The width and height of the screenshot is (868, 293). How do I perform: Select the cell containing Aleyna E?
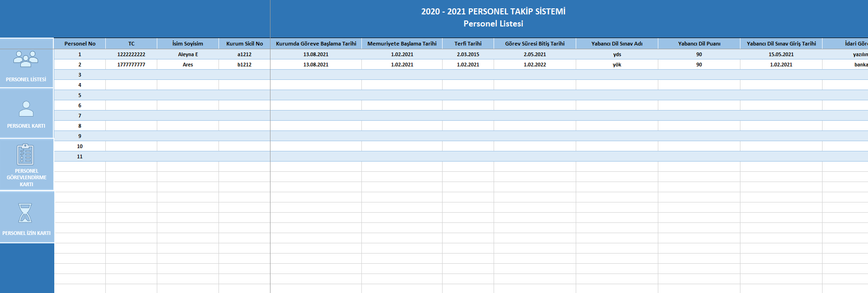pyautogui.click(x=188, y=54)
